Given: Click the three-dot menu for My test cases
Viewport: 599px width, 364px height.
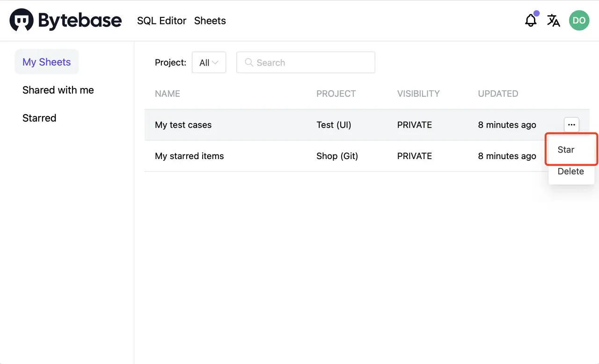Looking at the screenshot, I should [571, 125].
